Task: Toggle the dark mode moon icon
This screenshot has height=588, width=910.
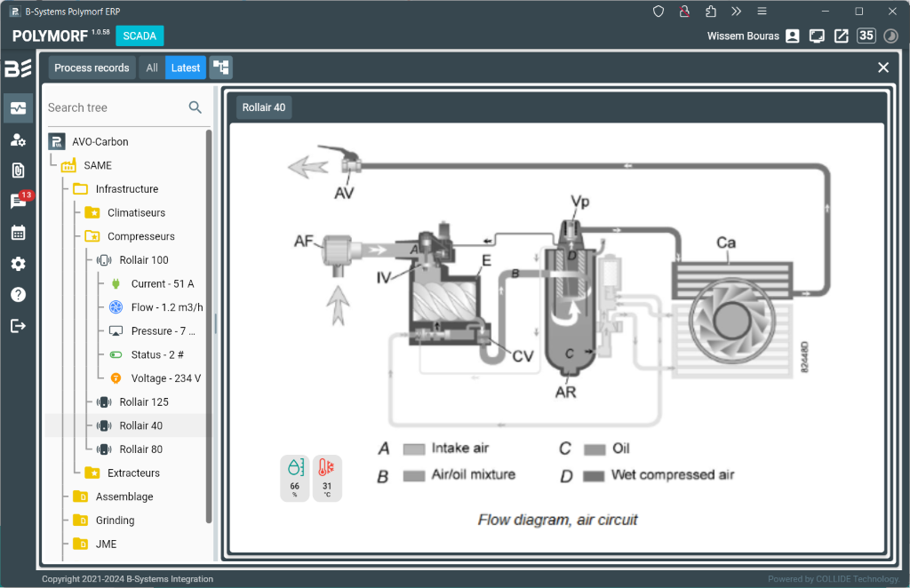Action: coord(890,36)
